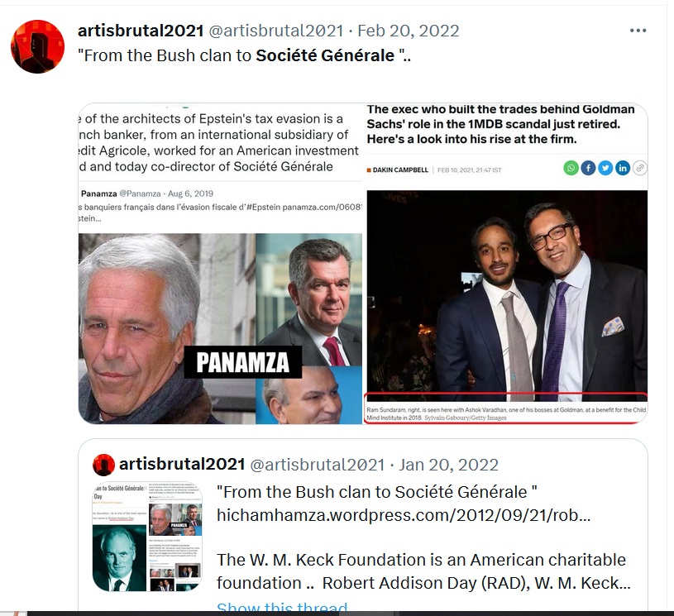Click the PANAMZA logo label in image
Viewport: 674px width, 616px height.
pyautogui.click(x=243, y=362)
